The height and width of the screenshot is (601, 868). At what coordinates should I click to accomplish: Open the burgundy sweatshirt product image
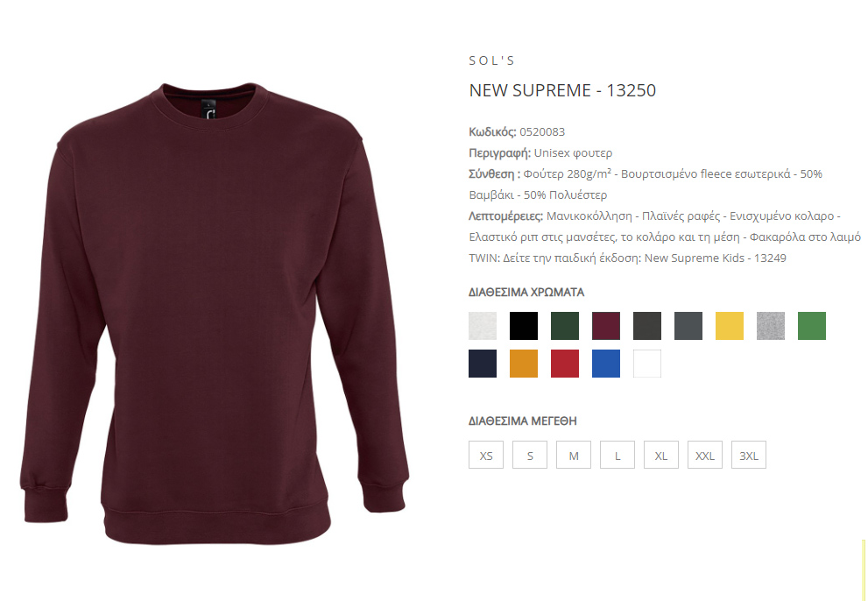coord(215,314)
